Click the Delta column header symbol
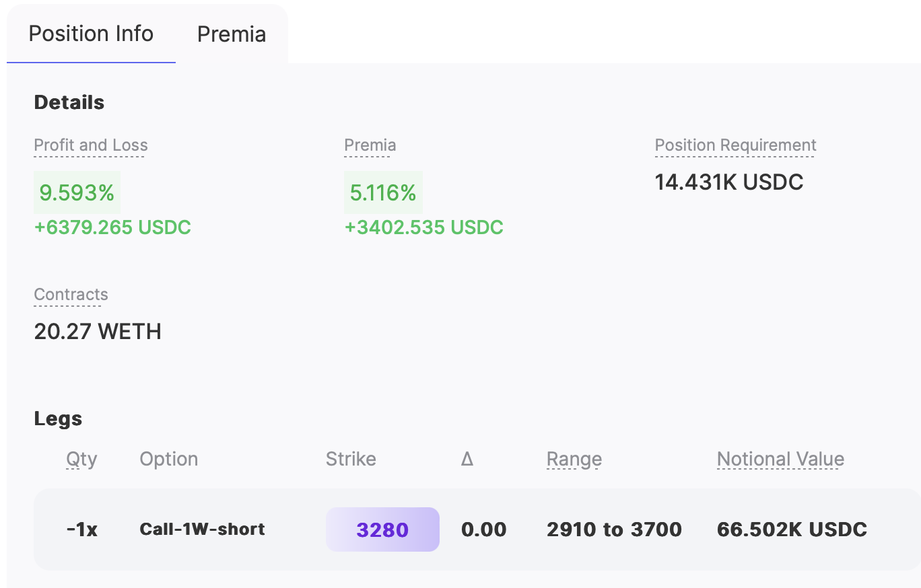Screen dimensions: 921x588 467,460
